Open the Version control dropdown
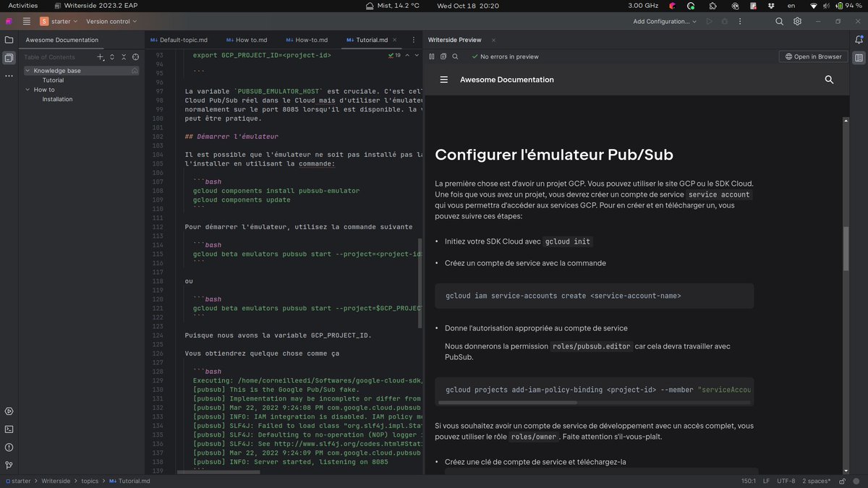 [111, 22]
